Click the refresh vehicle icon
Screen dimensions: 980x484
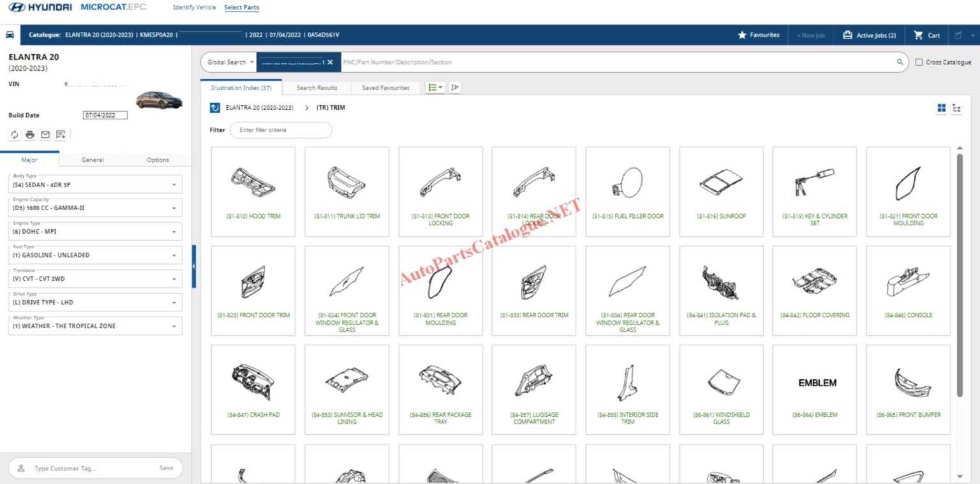coord(15,135)
